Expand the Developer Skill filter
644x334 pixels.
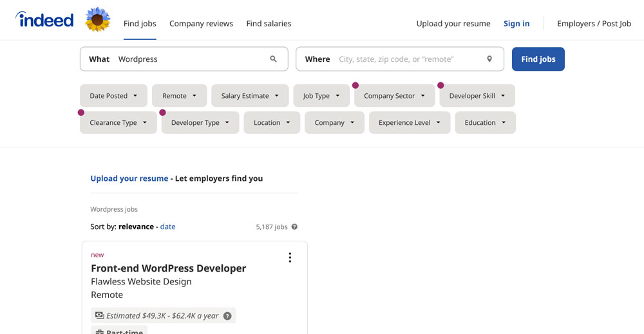(477, 96)
